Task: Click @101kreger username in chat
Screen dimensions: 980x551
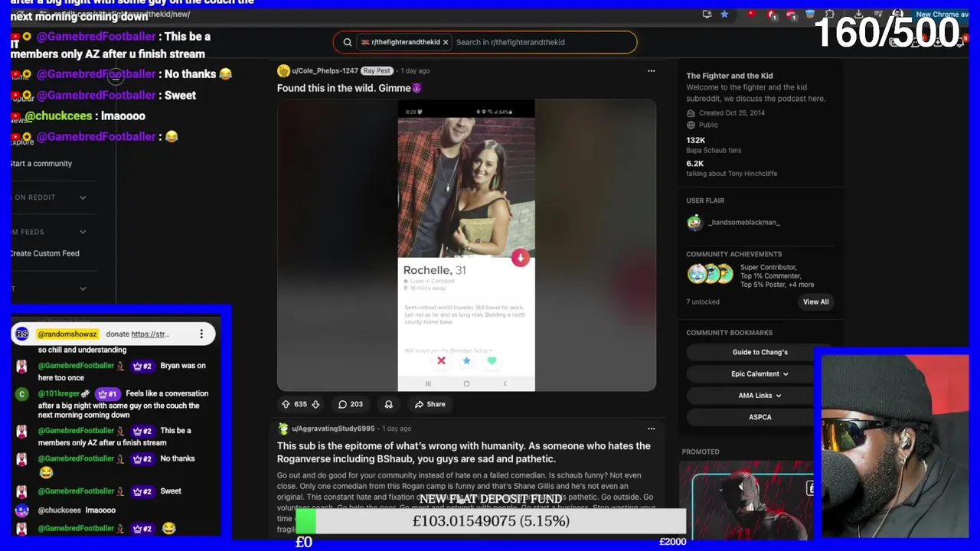Action: [x=59, y=393]
